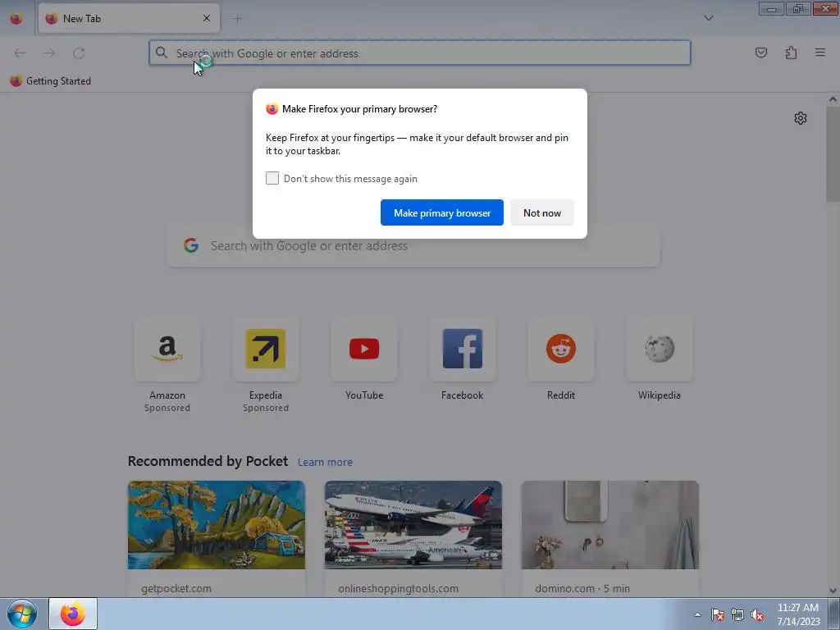Open the domino.com story thumbnail
840x630 pixels.
[x=610, y=525]
